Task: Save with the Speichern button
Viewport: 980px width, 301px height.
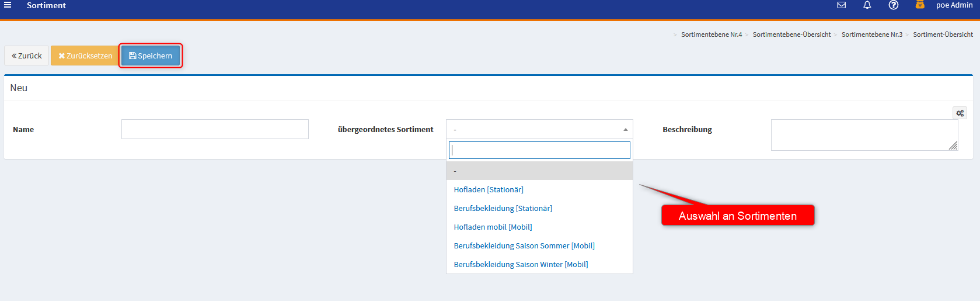Action: point(151,56)
